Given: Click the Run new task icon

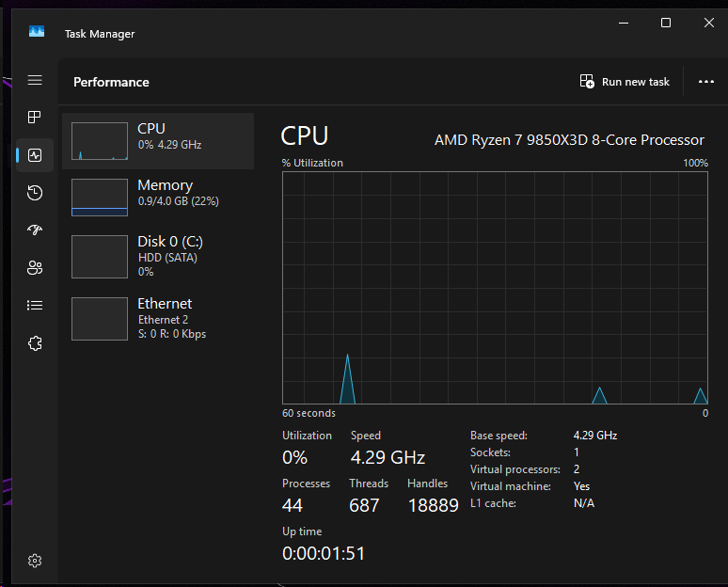Looking at the screenshot, I should 587,81.
